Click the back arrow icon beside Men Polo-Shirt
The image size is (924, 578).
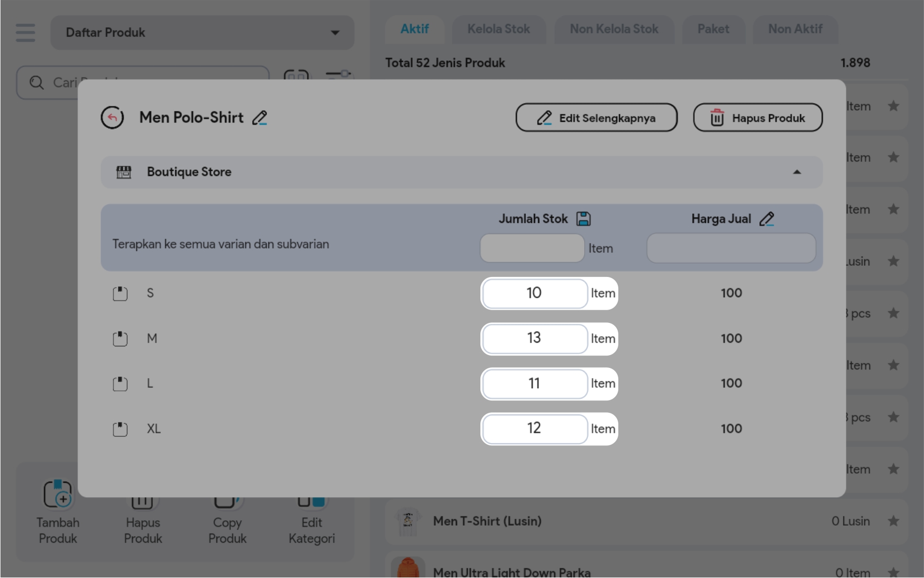[112, 118]
